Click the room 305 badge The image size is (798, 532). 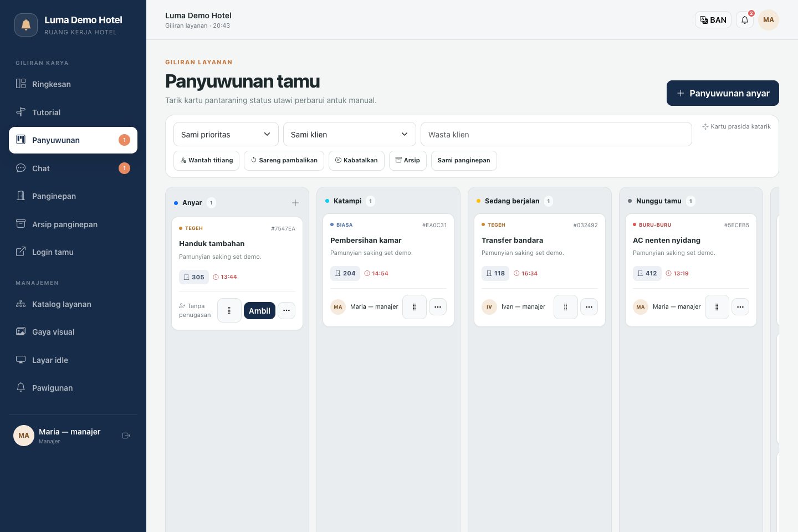pyautogui.click(x=194, y=277)
